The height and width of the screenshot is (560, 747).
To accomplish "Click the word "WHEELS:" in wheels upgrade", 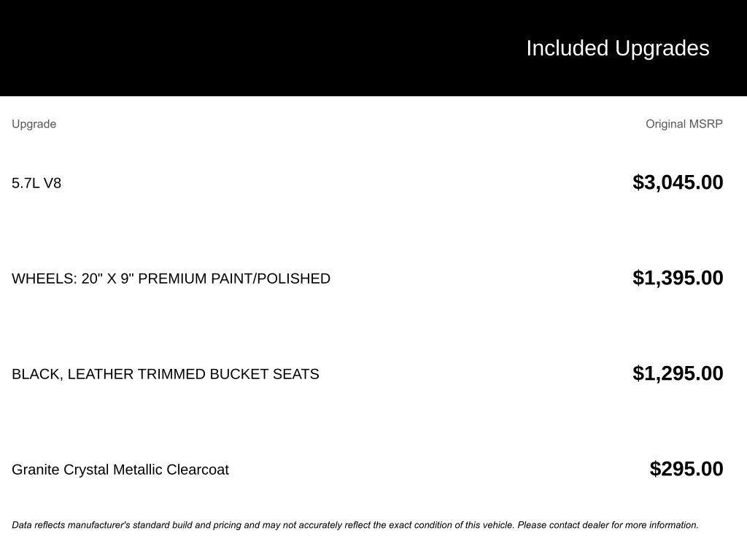I will (x=44, y=279).
